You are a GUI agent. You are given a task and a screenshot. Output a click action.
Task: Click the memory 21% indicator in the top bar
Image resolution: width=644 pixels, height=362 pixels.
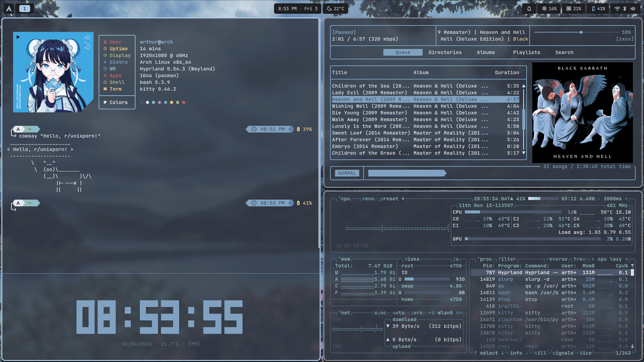[574, 8]
